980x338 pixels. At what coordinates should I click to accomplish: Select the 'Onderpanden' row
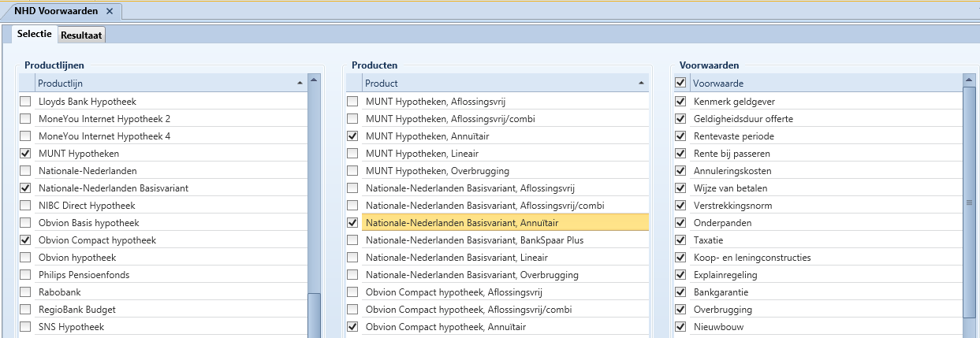(x=818, y=223)
